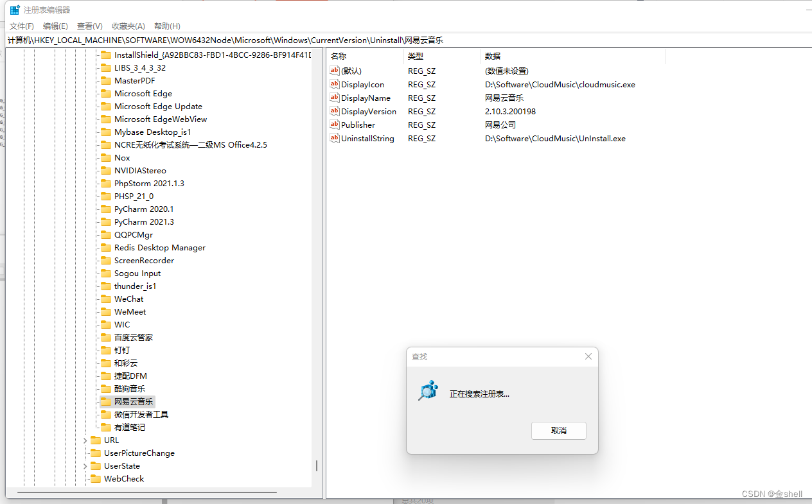
Task: Select the NVIDIAStereo key folder icon
Action: 106,171
